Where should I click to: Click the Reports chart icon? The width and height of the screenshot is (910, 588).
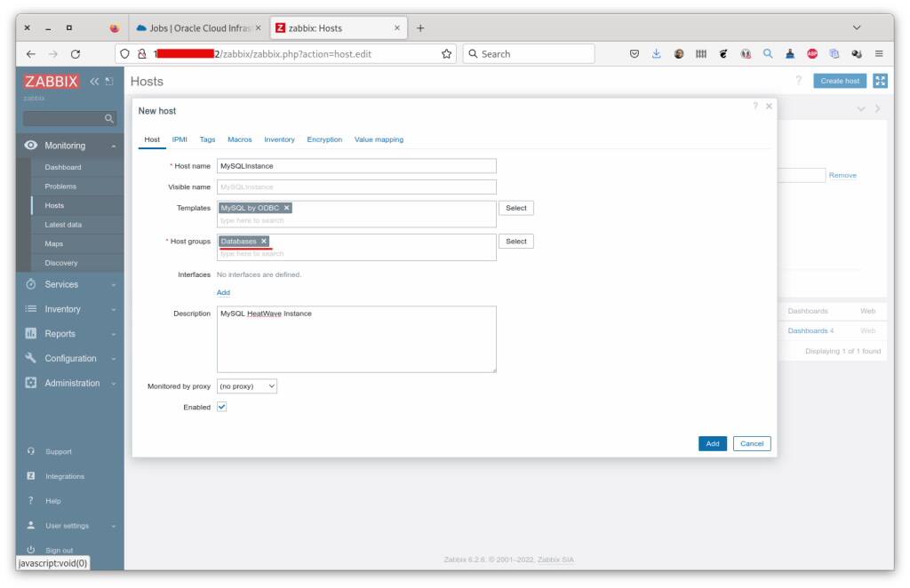pos(31,333)
